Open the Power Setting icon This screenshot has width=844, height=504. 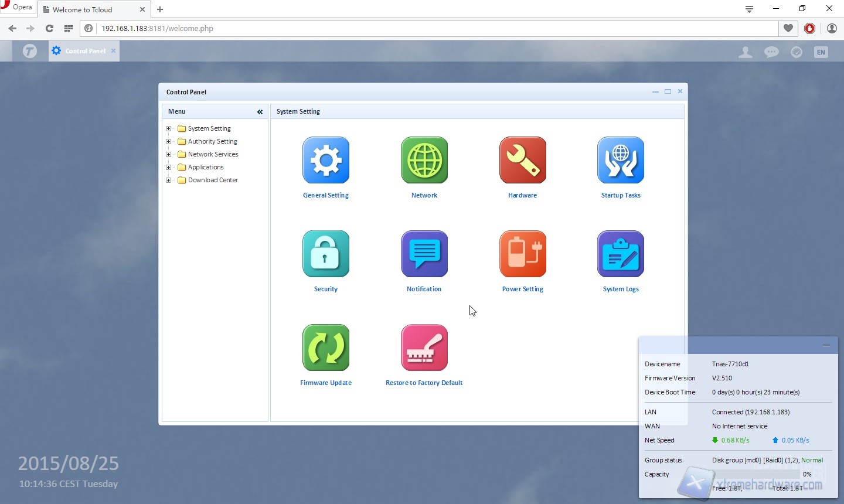[x=523, y=254]
